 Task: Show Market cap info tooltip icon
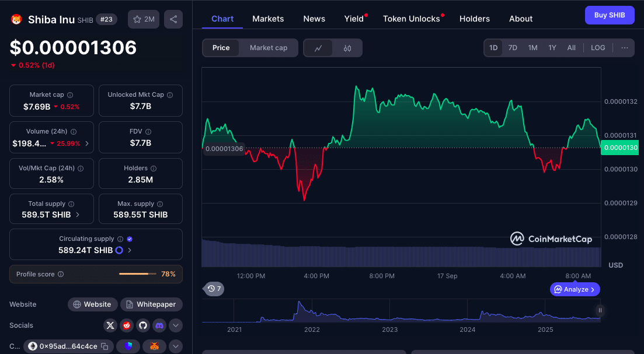pos(70,94)
